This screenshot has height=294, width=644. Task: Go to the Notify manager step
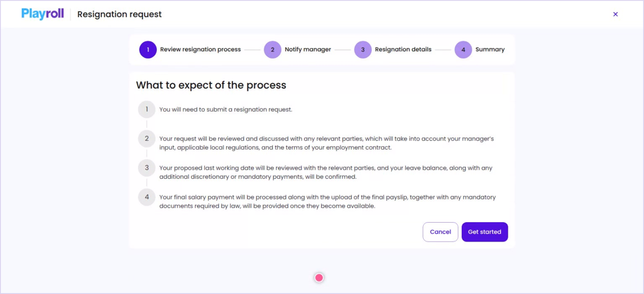pos(308,50)
